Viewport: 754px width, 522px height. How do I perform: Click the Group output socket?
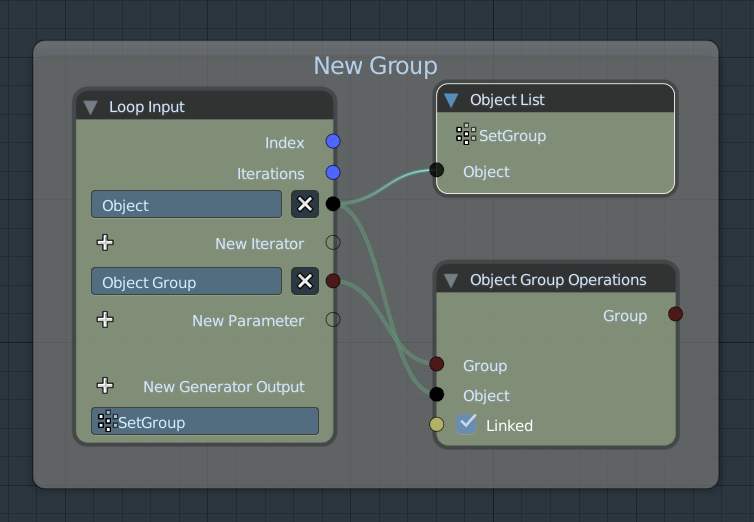676,314
